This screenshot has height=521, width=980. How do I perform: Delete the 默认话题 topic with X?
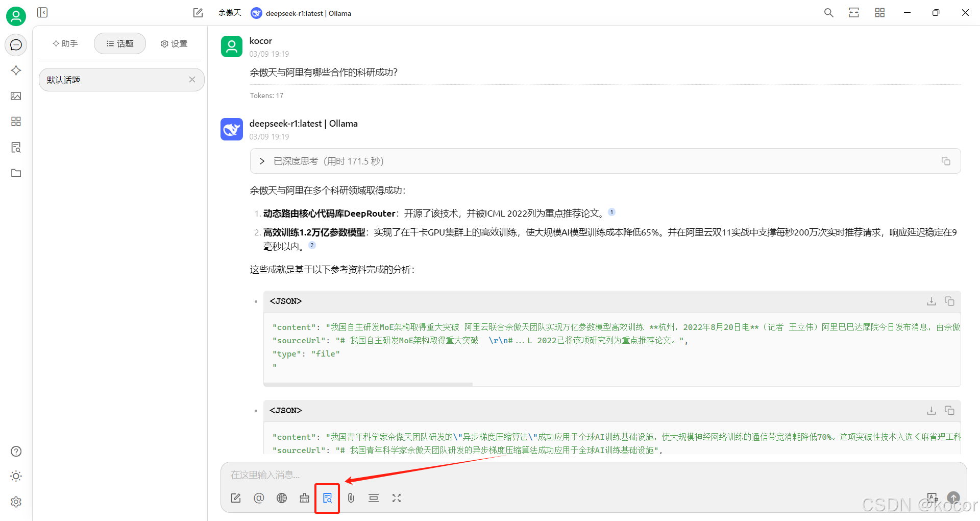192,80
